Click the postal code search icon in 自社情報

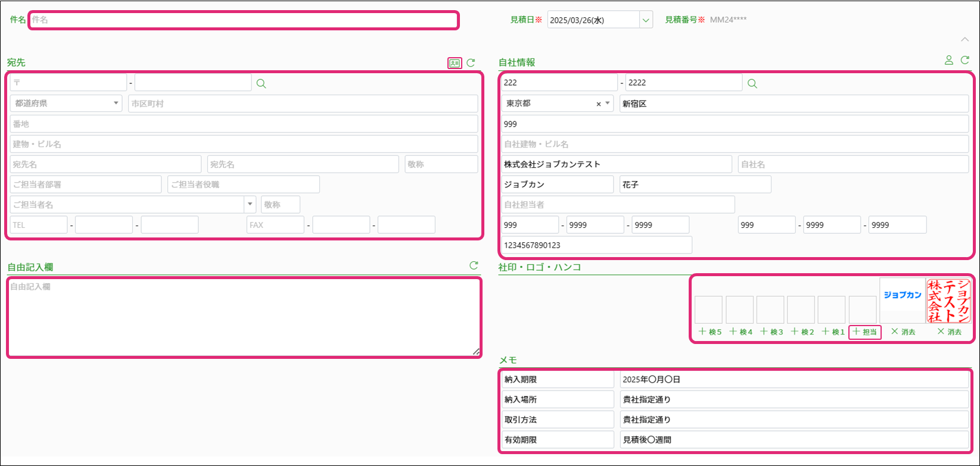[x=752, y=83]
